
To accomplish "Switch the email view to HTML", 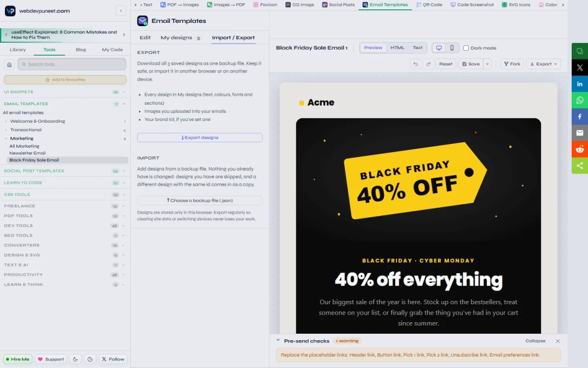I will click(x=397, y=47).
